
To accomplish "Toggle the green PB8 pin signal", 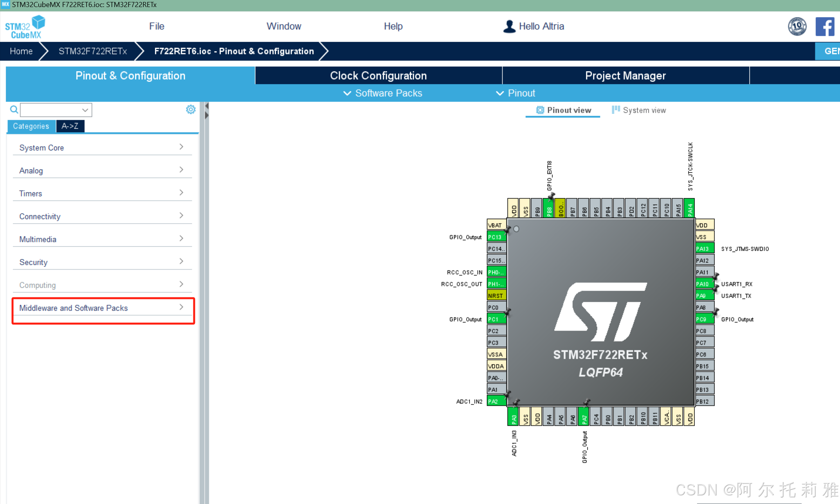I will [548, 209].
